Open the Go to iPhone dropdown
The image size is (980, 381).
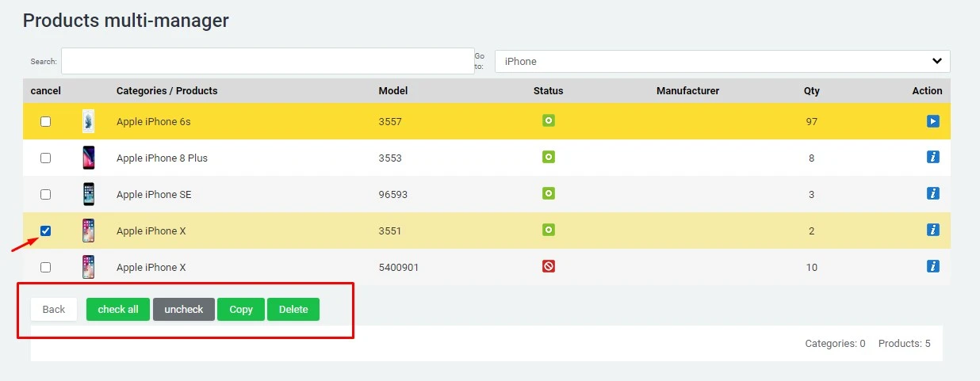coord(722,61)
